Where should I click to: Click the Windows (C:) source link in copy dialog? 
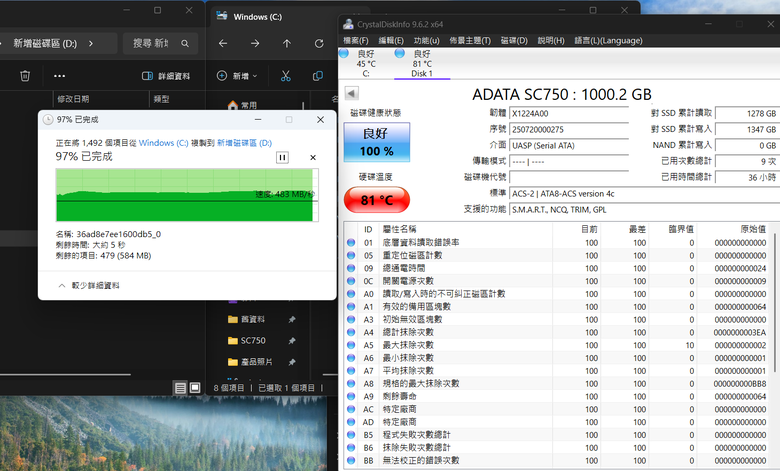(x=163, y=143)
